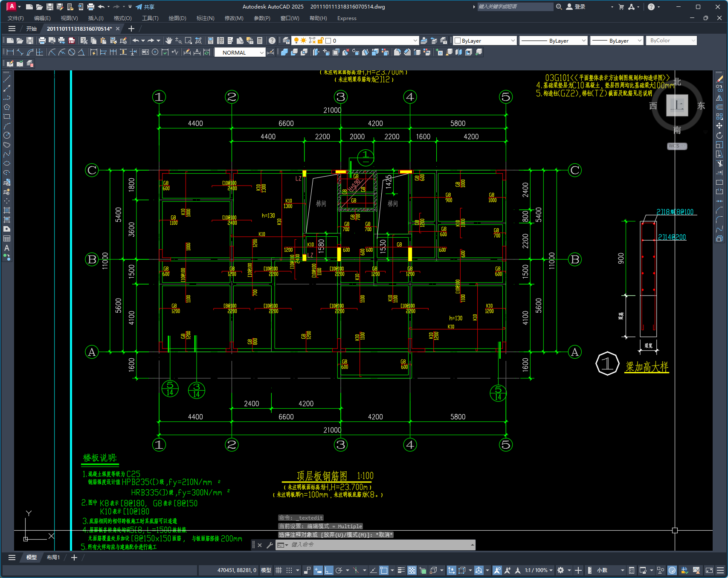Toggle lineweight display in the status bar
The width and height of the screenshot is (728, 578).
401,570
